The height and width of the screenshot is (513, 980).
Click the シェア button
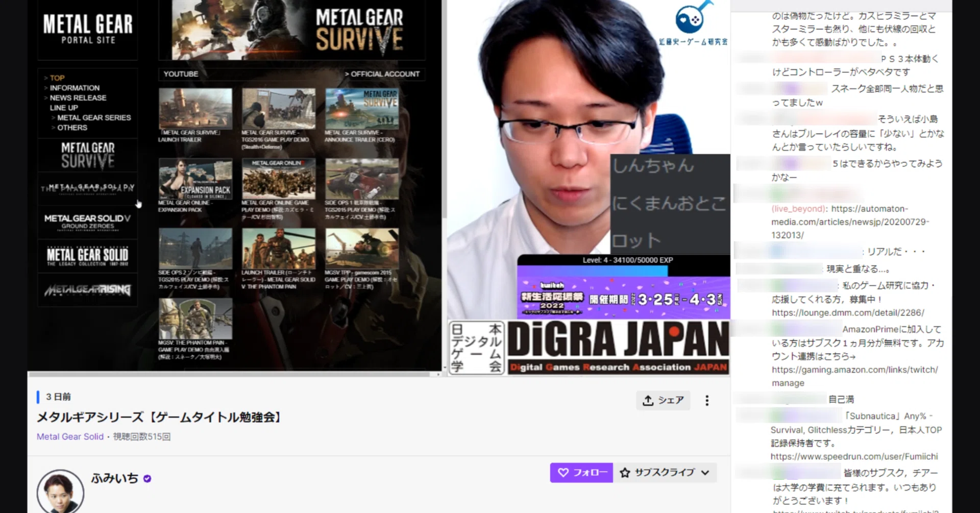click(x=663, y=400)
